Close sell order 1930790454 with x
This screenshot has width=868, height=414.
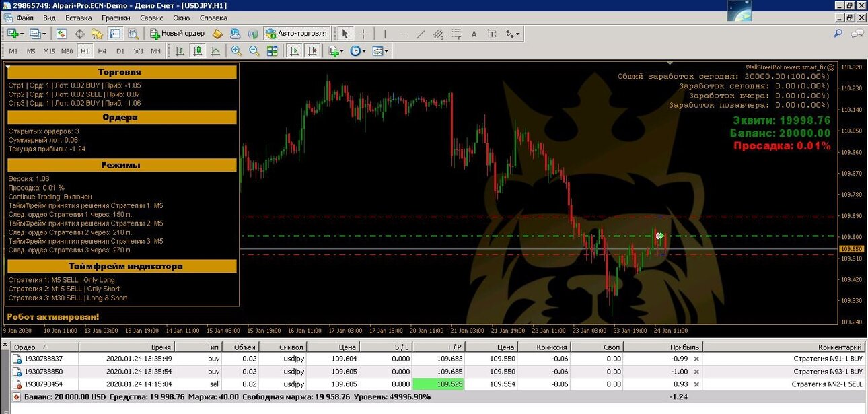pos(696,384)
